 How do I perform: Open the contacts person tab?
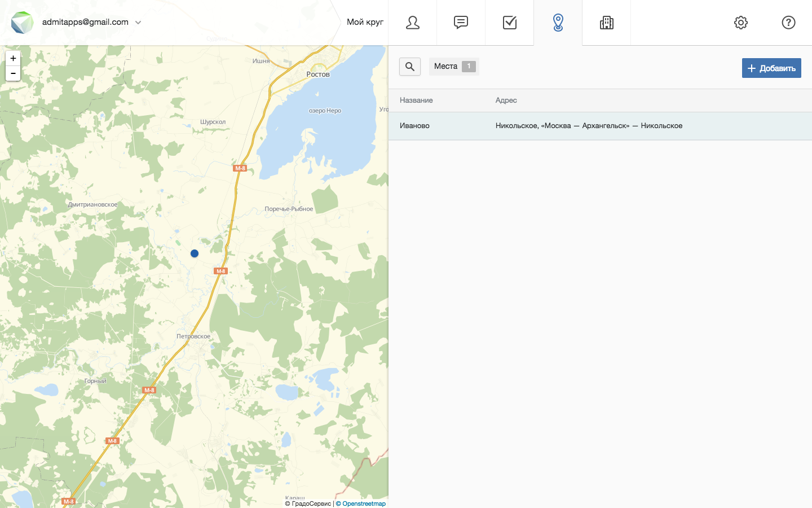[x=413, y=23]
